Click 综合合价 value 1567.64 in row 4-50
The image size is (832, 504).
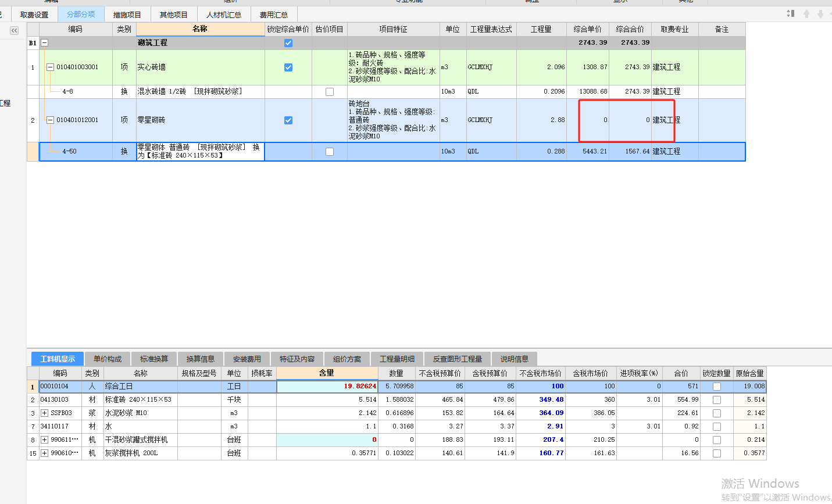click(x=630, y=152)
